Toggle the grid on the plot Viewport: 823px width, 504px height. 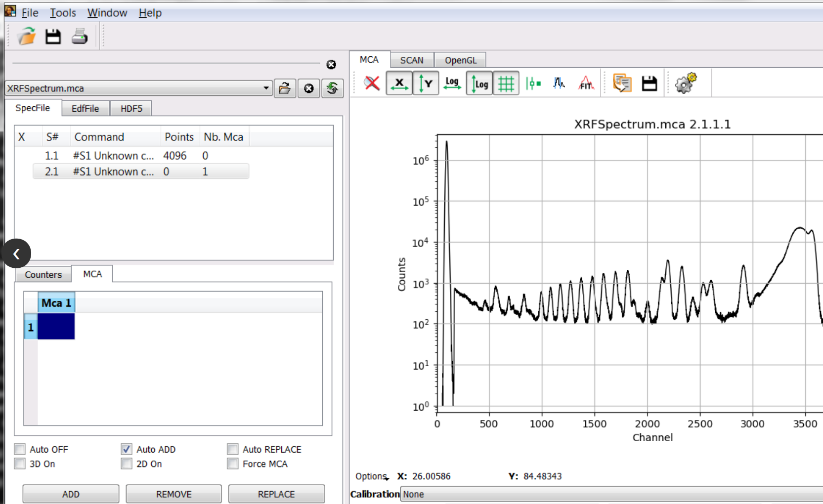506,83
